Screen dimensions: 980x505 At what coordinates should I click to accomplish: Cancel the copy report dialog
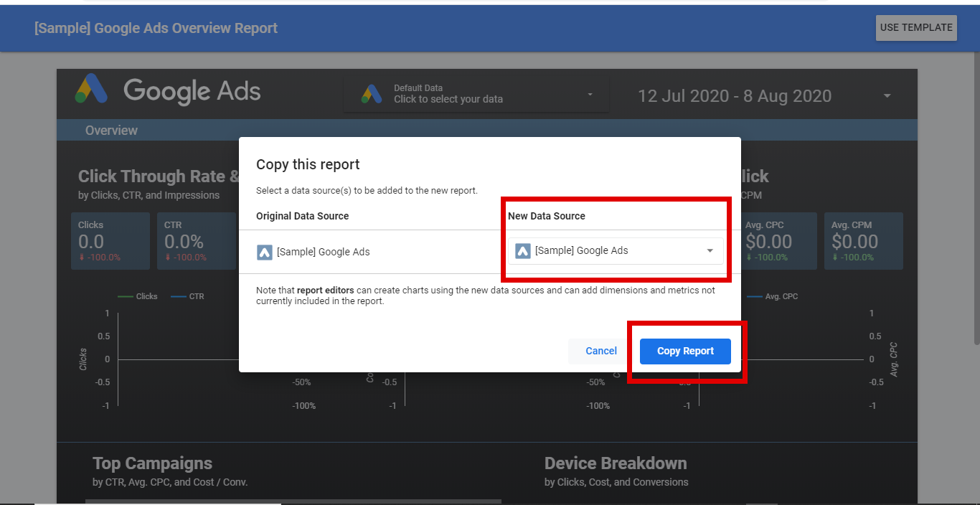(x=600, y=351)
